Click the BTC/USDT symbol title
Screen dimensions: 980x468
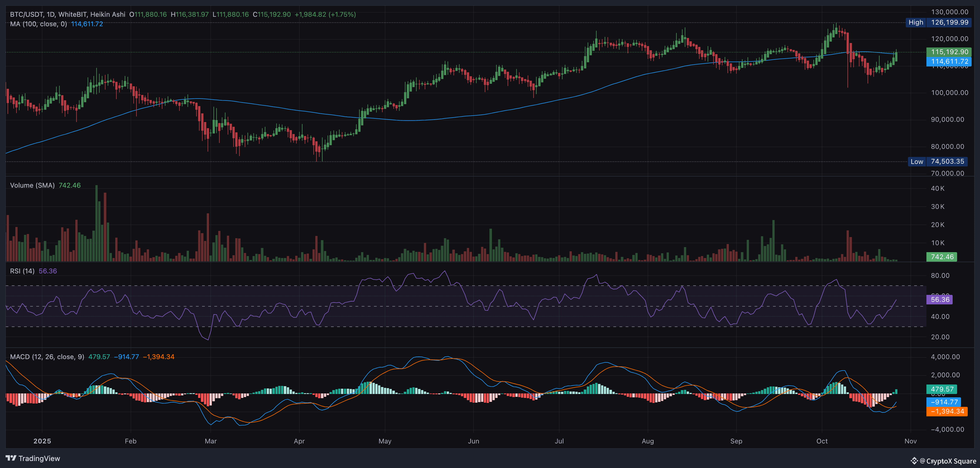[26, 15]
